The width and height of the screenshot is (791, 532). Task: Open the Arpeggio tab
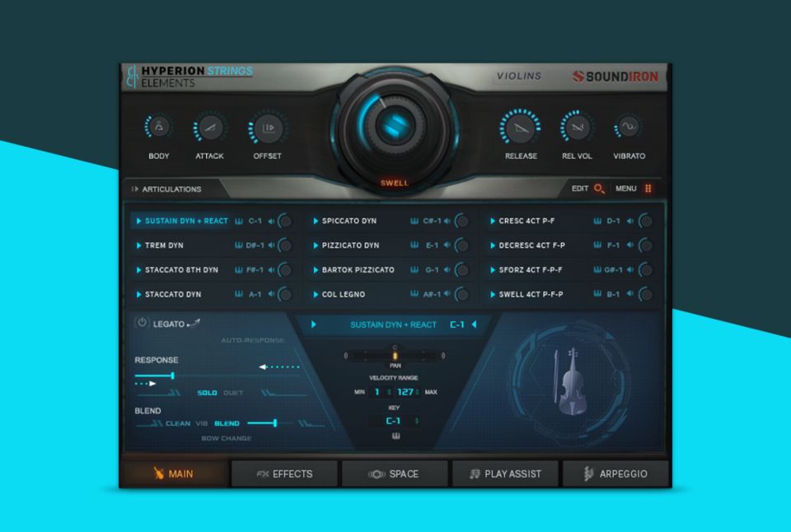(615, 474)
